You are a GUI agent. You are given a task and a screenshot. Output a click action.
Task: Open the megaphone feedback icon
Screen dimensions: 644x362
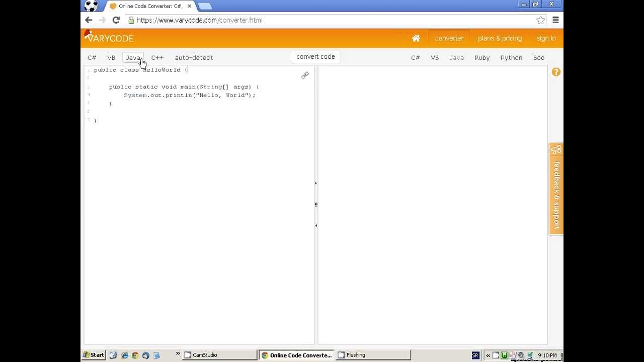pos(556,149)
